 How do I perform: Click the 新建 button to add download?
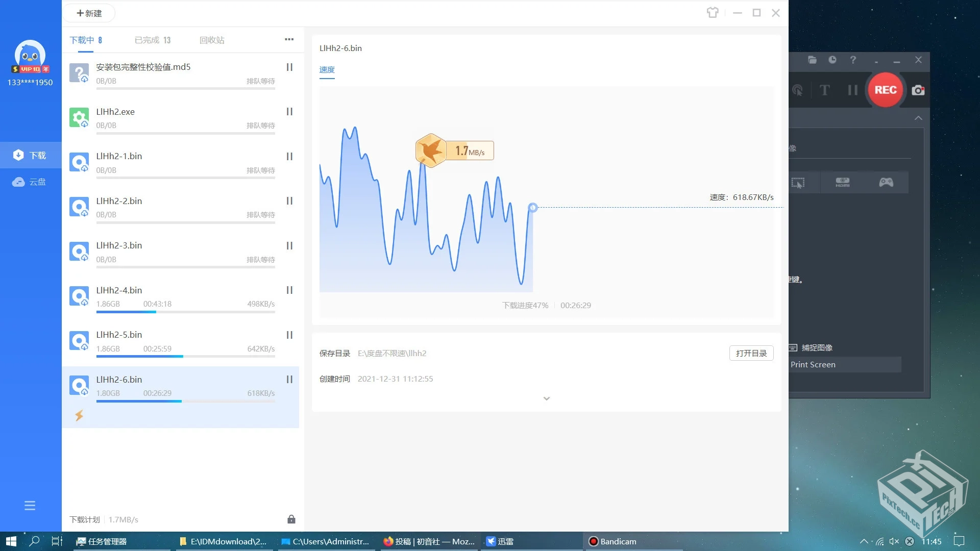tap(89, 13)
